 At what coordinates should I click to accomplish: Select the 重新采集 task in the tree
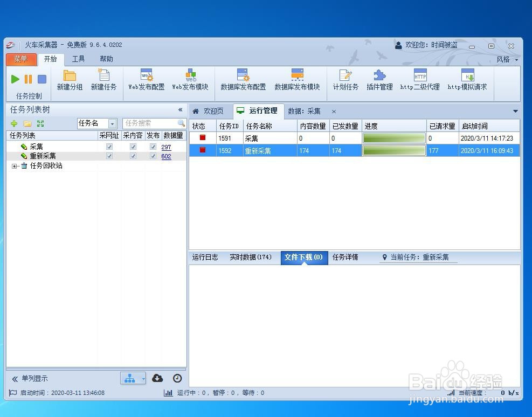43,156
